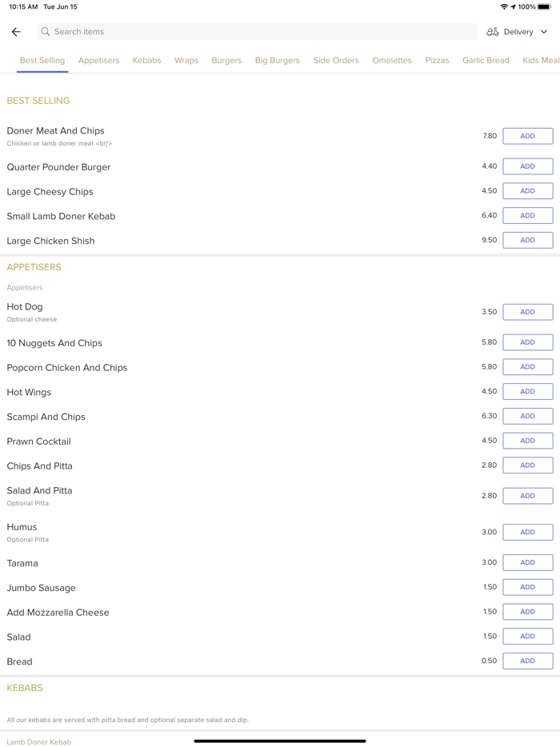
Task: Open the Scampi And Chips item
Action: pos(46,417)
